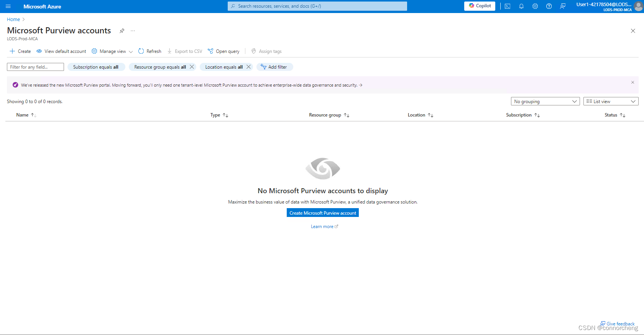Open the notifications bell
644x335 pixels.
coord(521,6)
